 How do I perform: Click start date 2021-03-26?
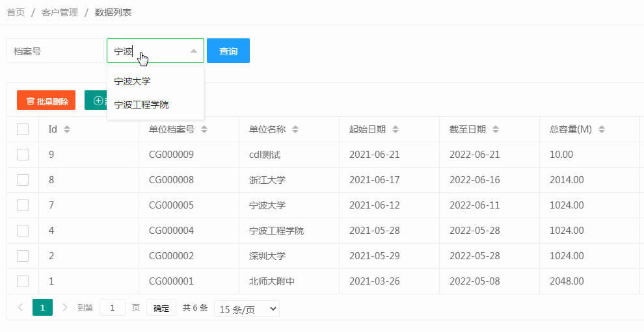375,281
